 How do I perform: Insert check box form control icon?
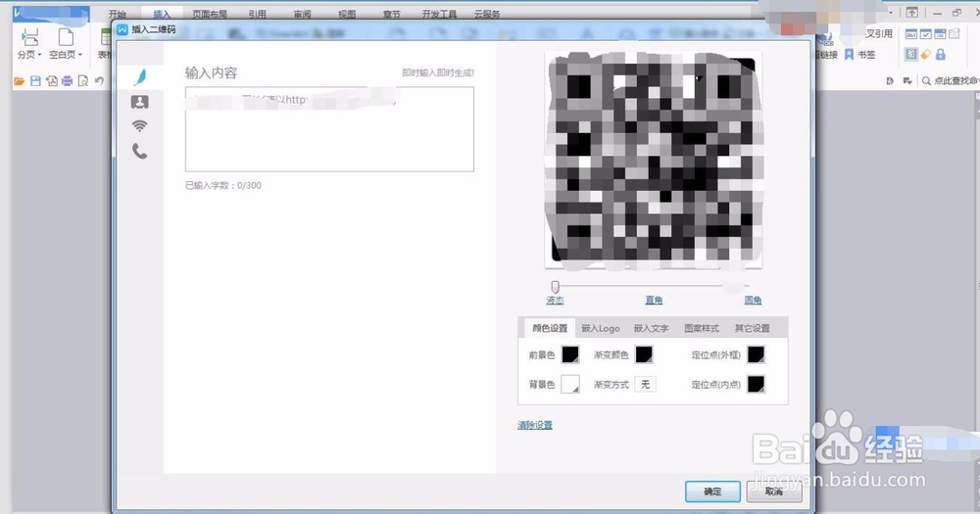point(926,34)
